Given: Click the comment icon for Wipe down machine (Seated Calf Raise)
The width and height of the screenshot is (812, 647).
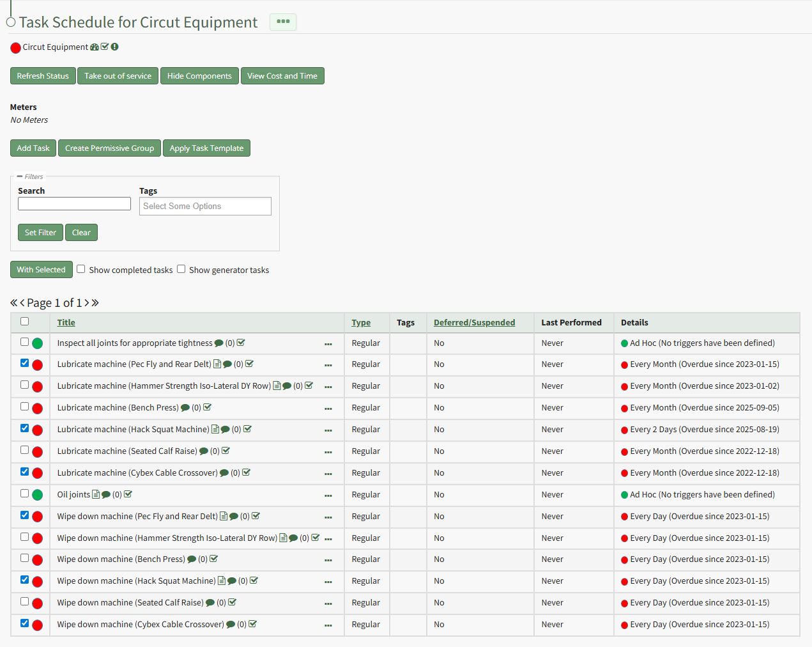Looking at the screenshot, I should (x=210, y=603).
